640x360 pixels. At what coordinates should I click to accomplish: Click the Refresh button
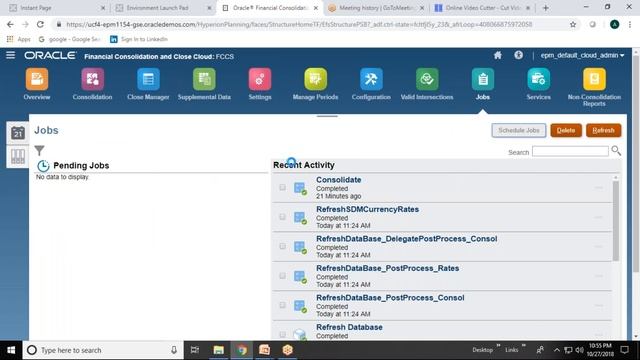603,130
